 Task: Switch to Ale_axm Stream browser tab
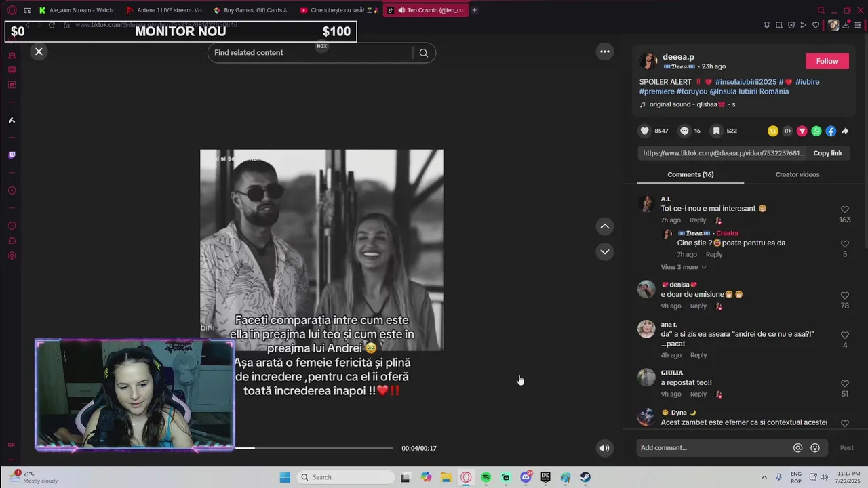click(77, 10)
